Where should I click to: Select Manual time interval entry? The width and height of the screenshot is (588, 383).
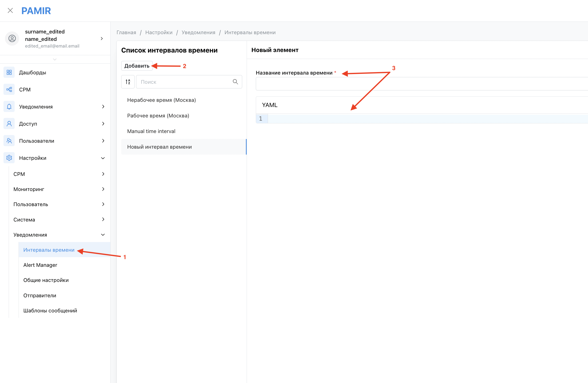coord(183,131)
